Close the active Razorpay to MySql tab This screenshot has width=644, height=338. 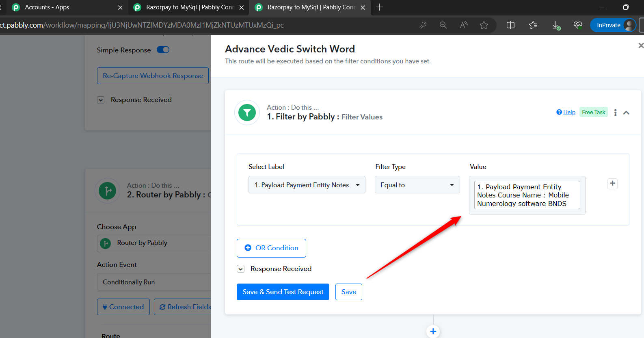[363, 7]
